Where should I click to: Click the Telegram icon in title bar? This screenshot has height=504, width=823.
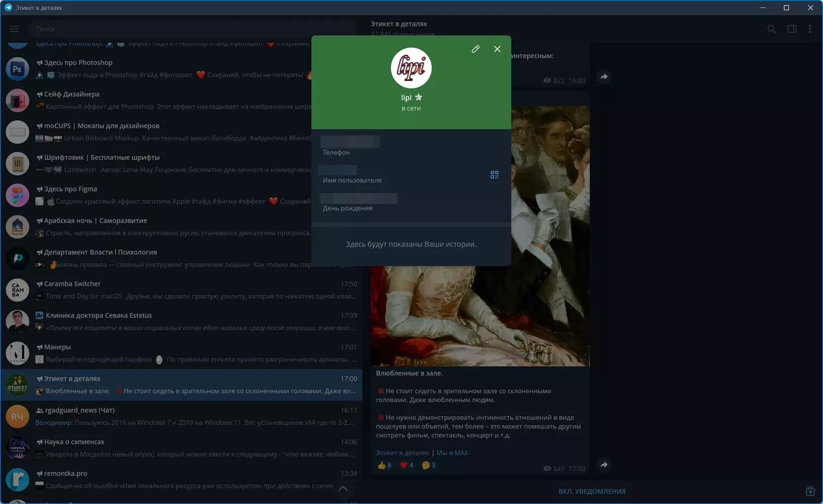[x=8, y=7]
